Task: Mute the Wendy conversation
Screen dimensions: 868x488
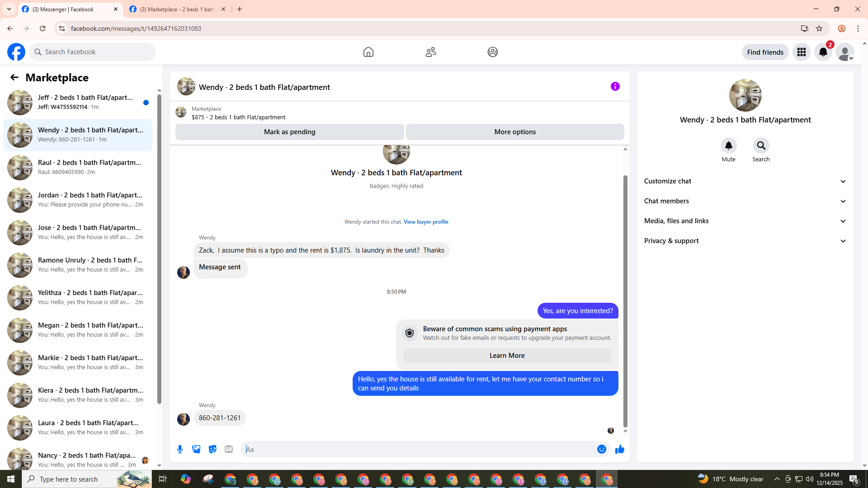Action: [728, 146]
